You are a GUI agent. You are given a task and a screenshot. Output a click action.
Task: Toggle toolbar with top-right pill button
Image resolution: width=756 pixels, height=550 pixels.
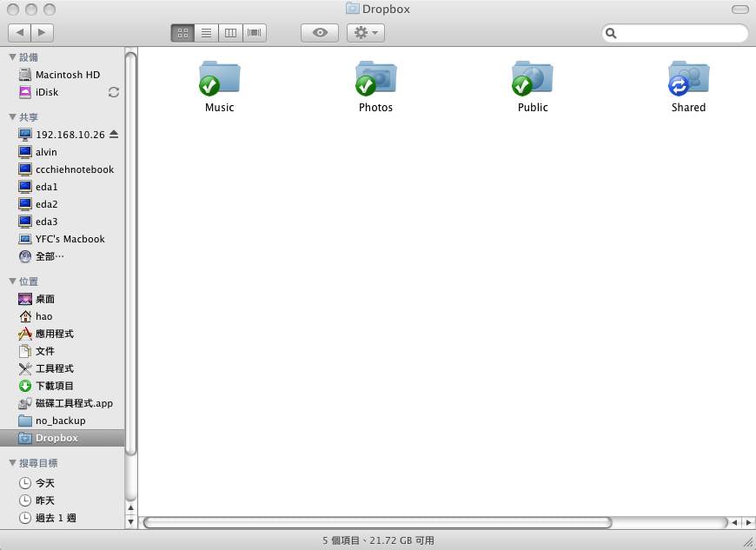(740, 10)
